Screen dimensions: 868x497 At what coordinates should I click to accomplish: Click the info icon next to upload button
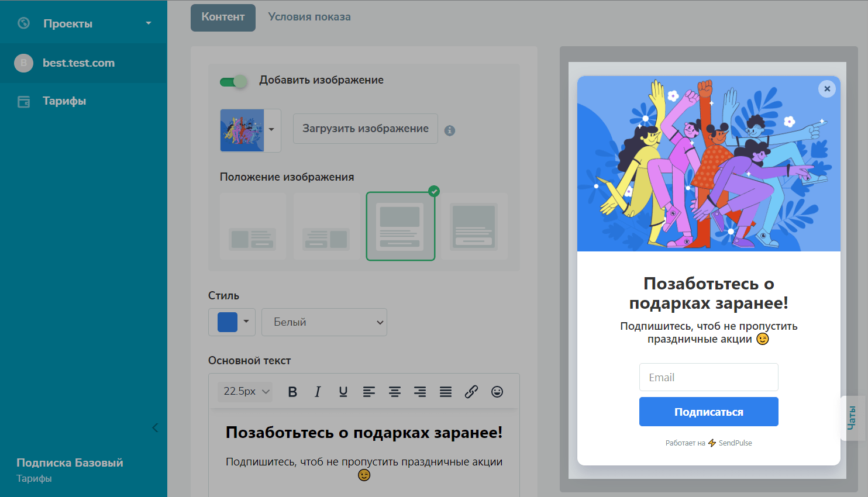[x=449, y=130]
